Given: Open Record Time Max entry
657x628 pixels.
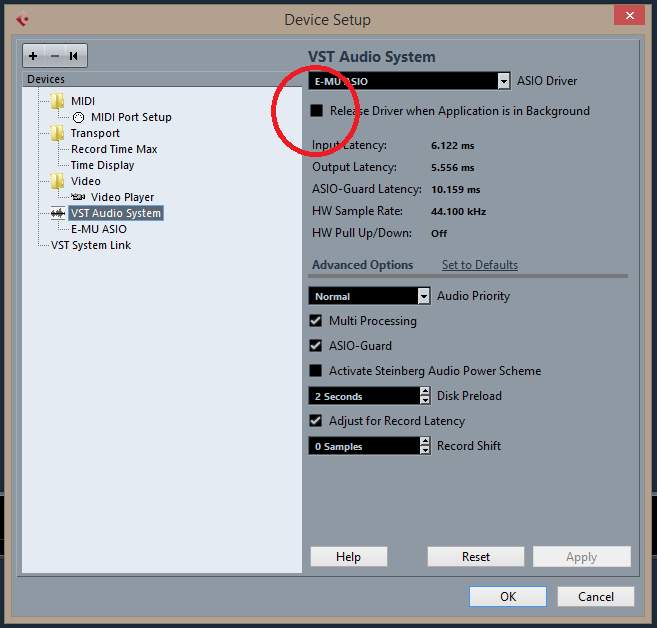Looking at the screenshot, I should pyautogui.click(x=114, y=149).
